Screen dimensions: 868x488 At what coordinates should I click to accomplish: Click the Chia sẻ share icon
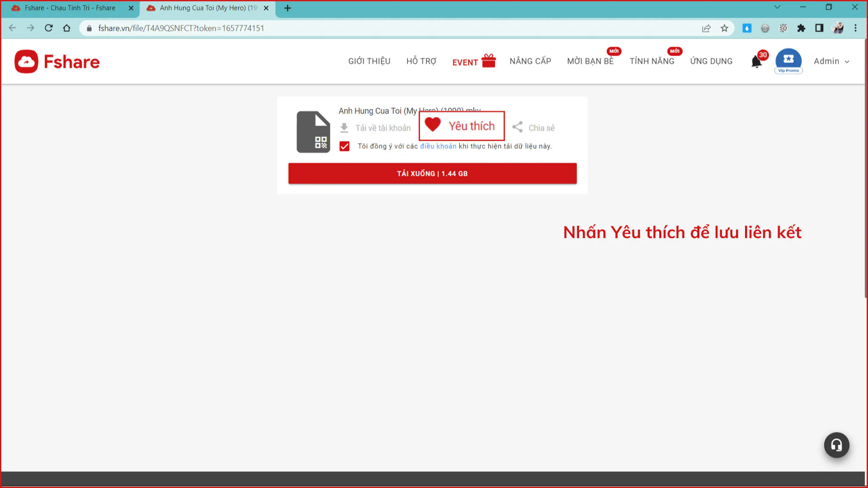(x=517, y=127)
